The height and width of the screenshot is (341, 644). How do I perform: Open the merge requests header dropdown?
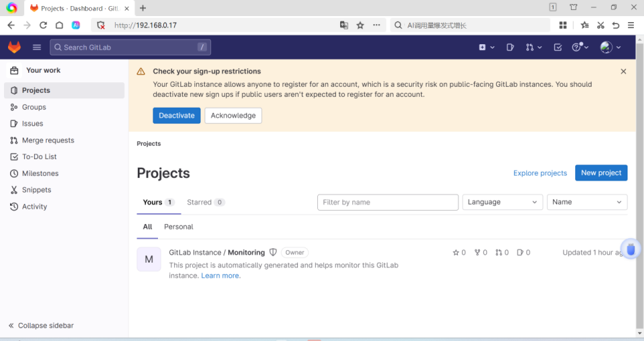click(x=534, y=47)
